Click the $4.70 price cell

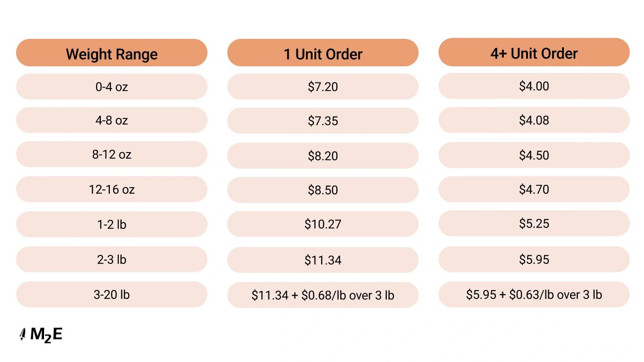point(534,190)
